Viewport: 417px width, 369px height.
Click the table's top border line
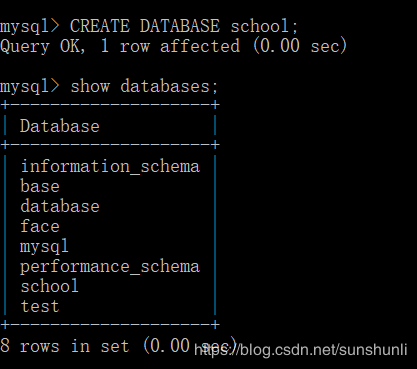click(110, 105)
